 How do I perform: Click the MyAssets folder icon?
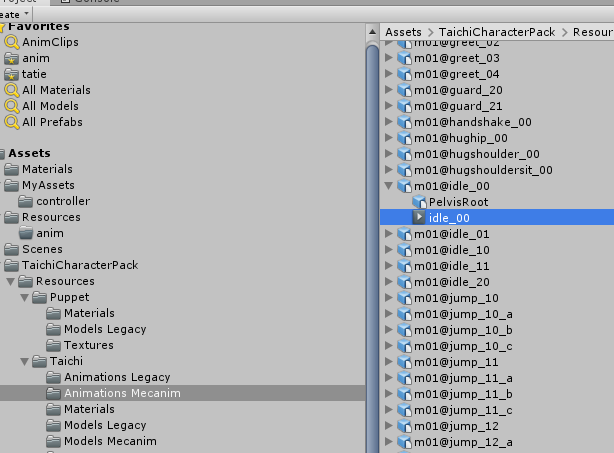click(x=11, y=185)
